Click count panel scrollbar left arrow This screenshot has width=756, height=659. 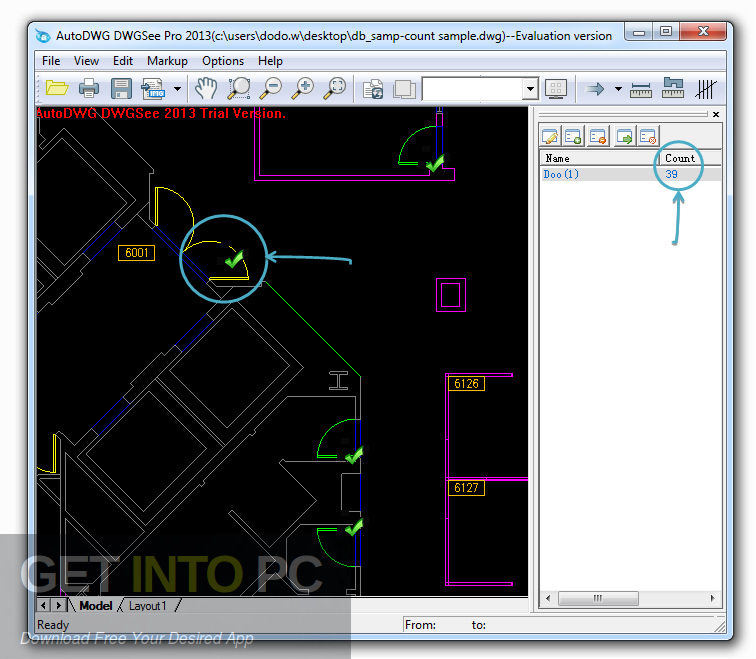pyautogui.click(x=548, y=598)
